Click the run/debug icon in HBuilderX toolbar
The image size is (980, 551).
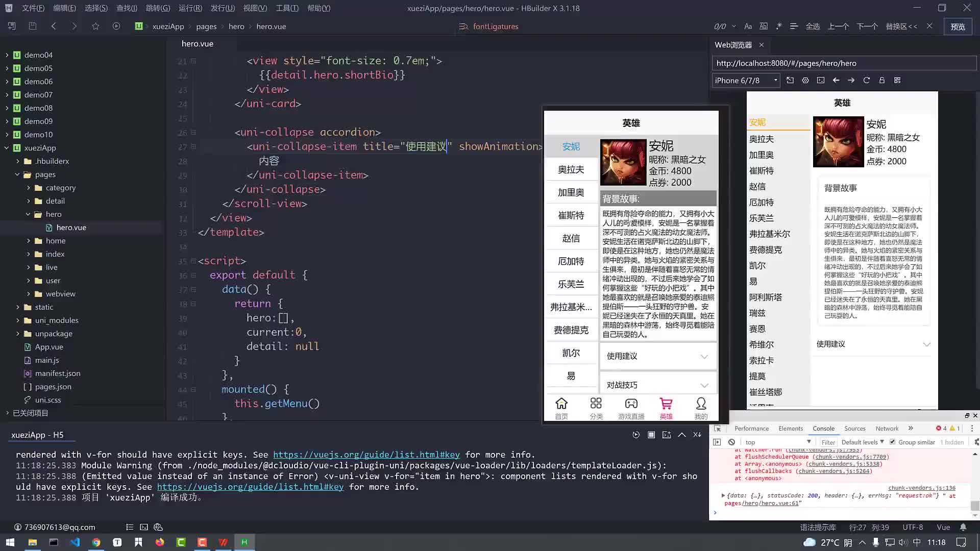pyautogui.click(x=116, y=26)
